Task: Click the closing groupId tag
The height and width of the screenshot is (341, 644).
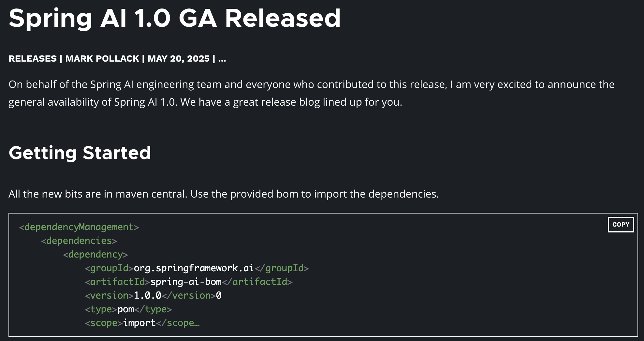Action: [281, 268]
